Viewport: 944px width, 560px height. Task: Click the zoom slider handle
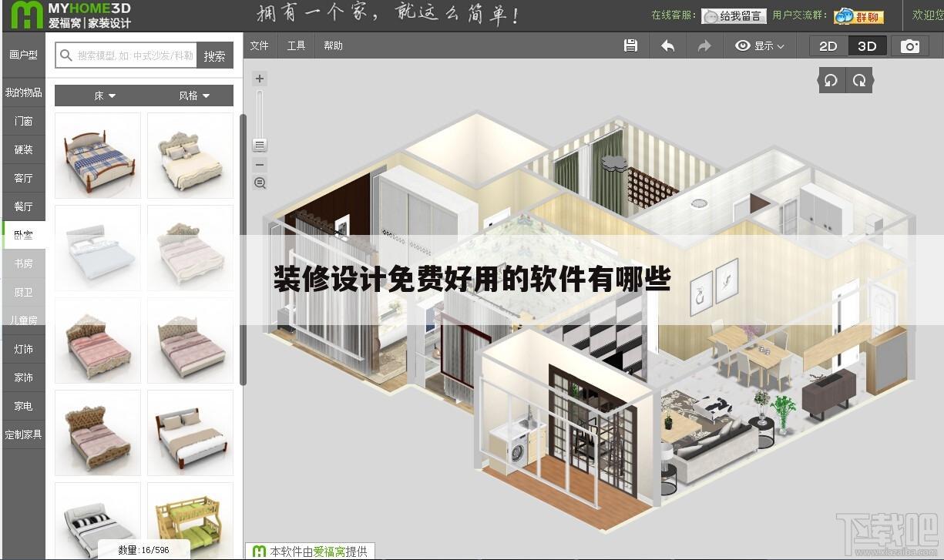coord(260,145)
